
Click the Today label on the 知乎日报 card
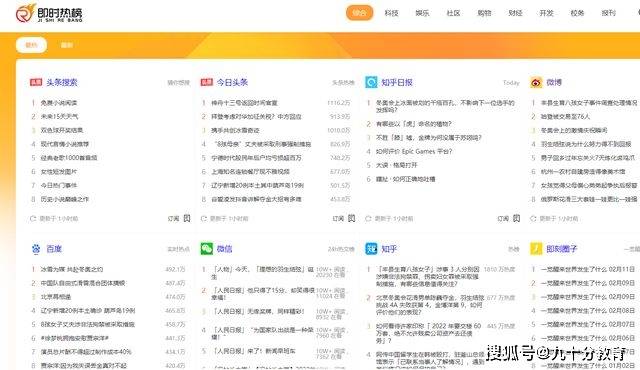point(511,83)
